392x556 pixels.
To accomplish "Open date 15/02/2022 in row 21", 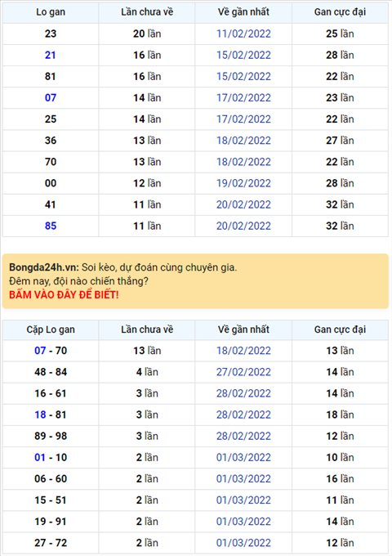I will [243, 55].
